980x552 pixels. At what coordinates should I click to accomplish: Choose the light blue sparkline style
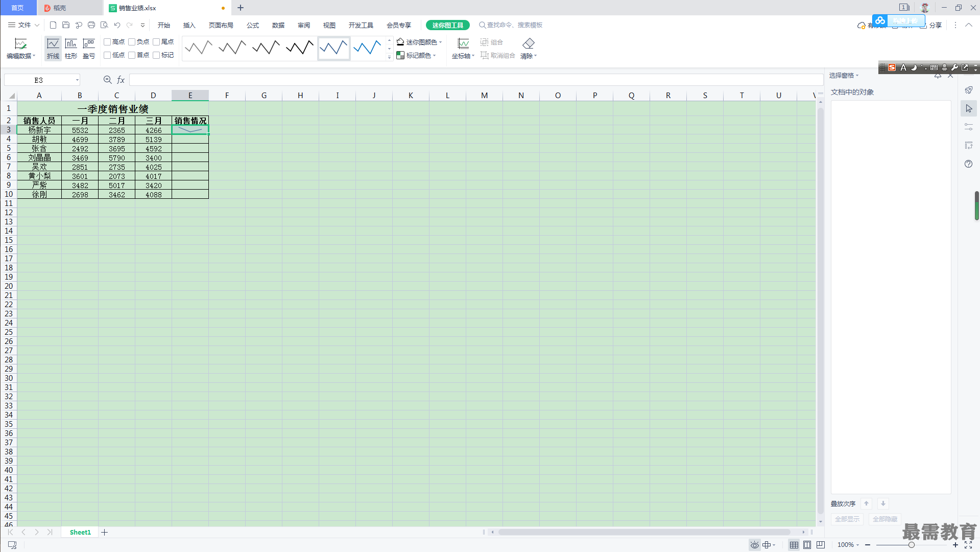click(367, 48)
